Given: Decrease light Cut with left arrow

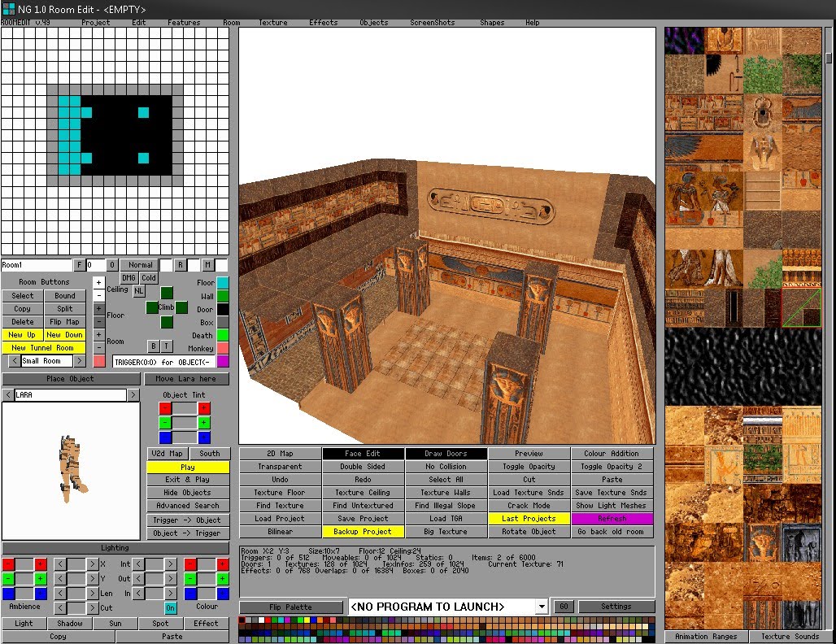Looking at the screenshot, I should pos(60,607).
